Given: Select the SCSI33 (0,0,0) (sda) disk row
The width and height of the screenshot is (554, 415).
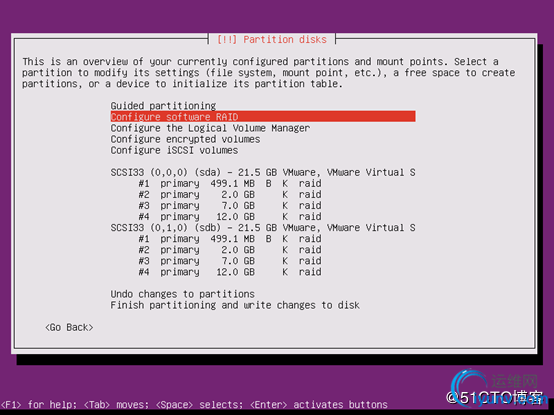Looking at the screenshot, I should click(263, 172).
